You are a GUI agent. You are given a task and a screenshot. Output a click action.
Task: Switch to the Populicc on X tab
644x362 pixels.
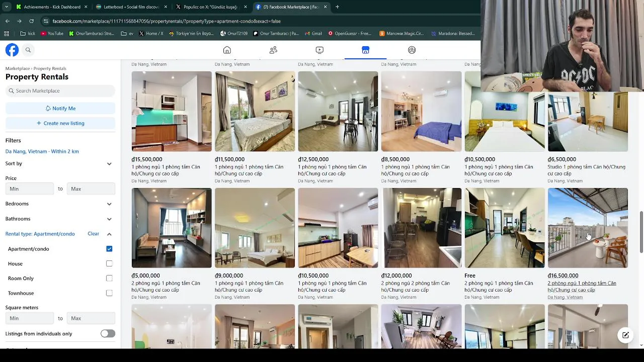211,7
